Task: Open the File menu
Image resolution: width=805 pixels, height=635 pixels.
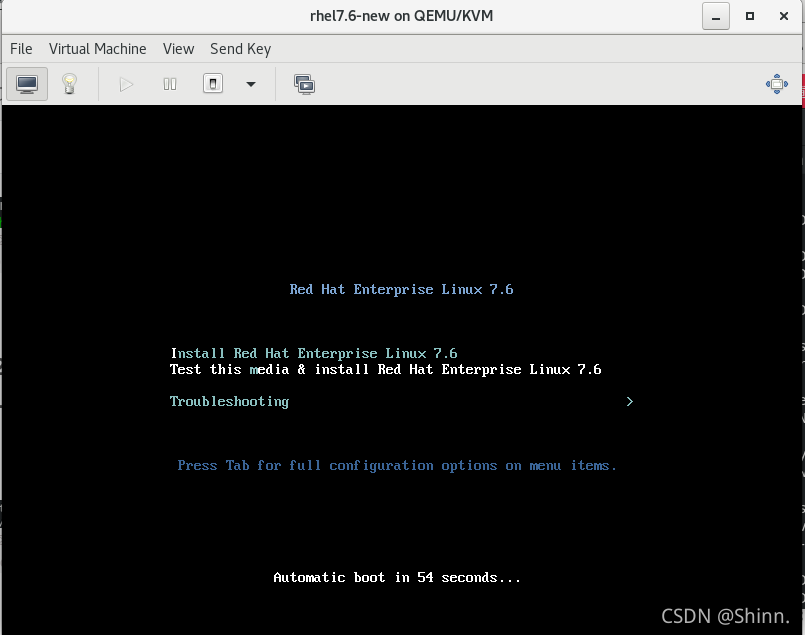Action: [21, 49]
